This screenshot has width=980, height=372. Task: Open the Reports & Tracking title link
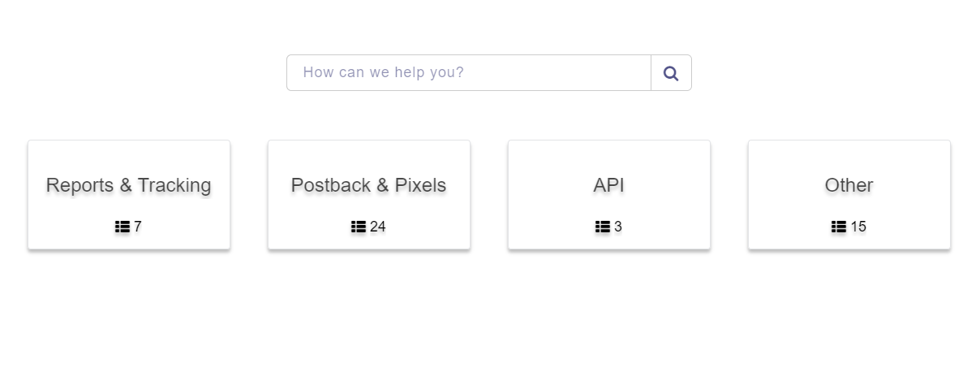click(x=129, y=185)
